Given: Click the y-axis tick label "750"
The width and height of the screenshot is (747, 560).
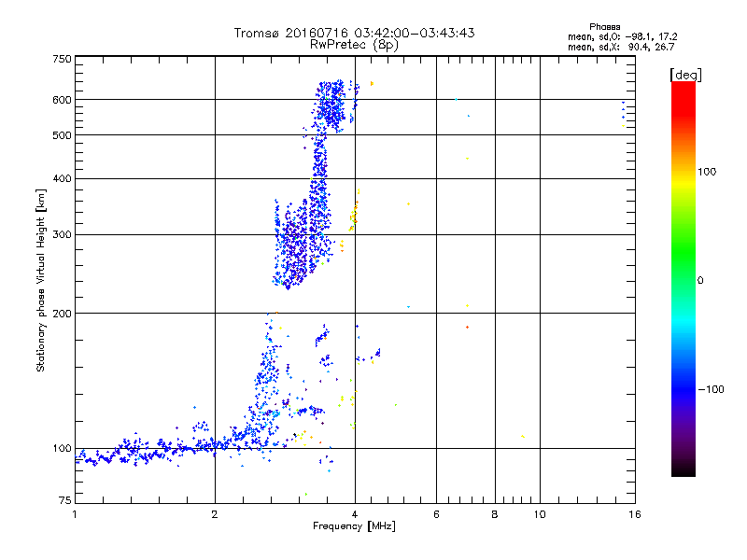Looking at the screenshot, I should 62,59.
